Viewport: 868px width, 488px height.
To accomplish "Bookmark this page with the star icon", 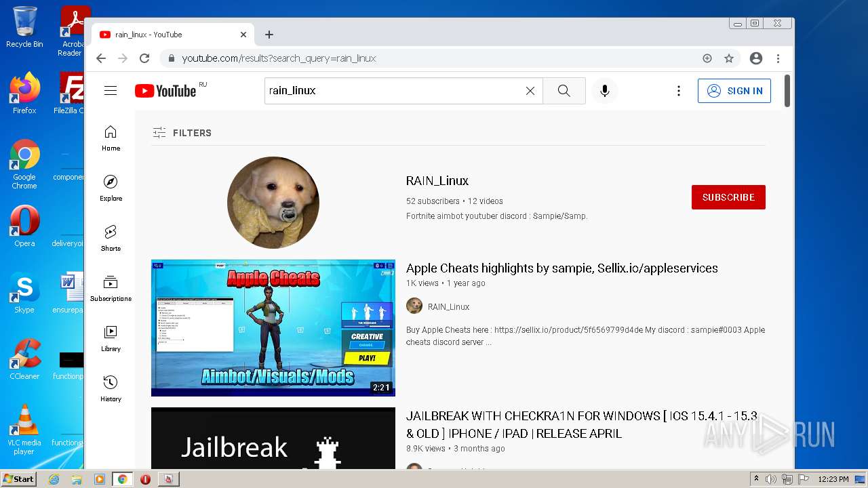I will pyautogui.click(x=729, y=58).
